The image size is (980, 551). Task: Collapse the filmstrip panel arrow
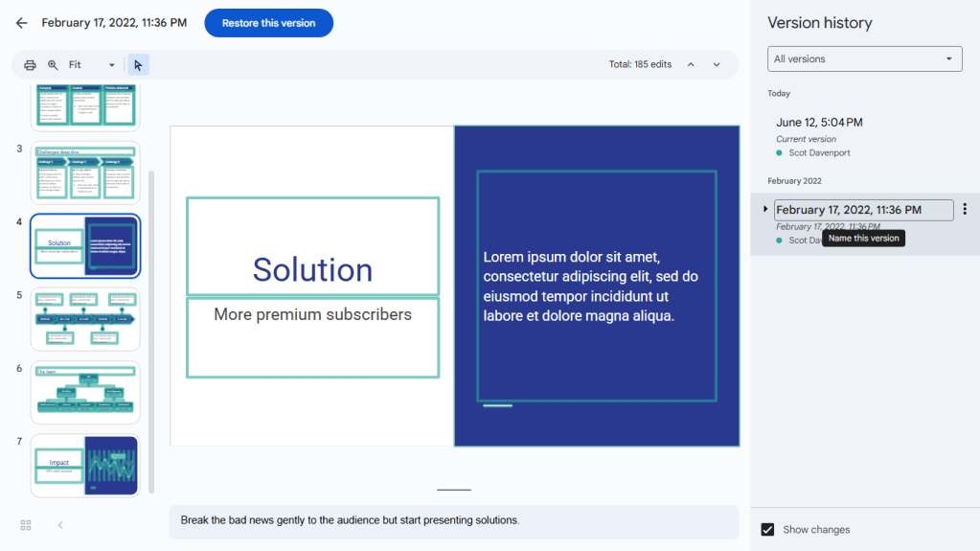coord(60,525)
